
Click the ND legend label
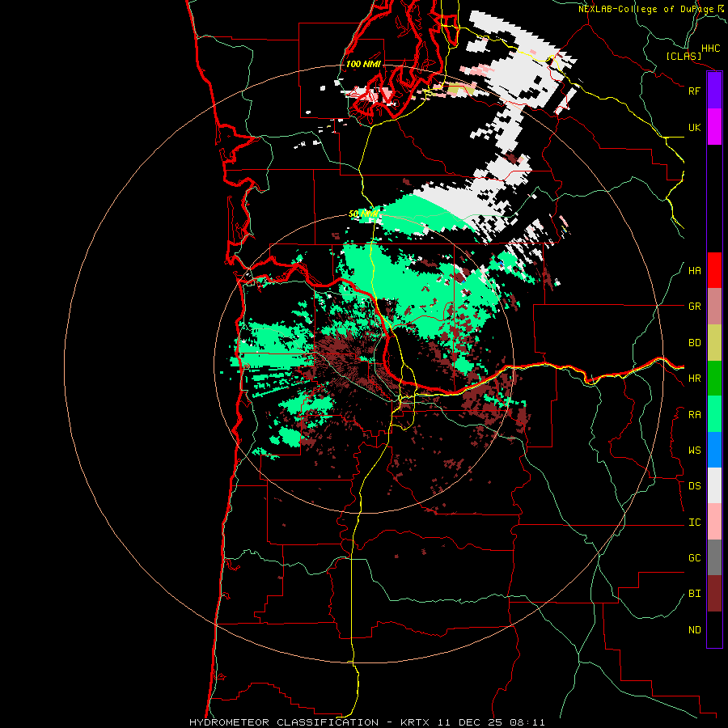(694, 630)
